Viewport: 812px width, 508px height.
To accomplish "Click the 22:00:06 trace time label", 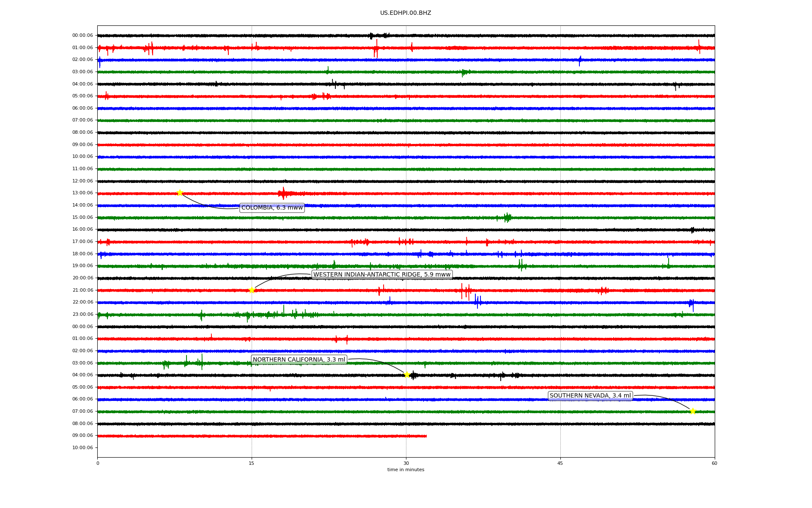I will 82,302.
